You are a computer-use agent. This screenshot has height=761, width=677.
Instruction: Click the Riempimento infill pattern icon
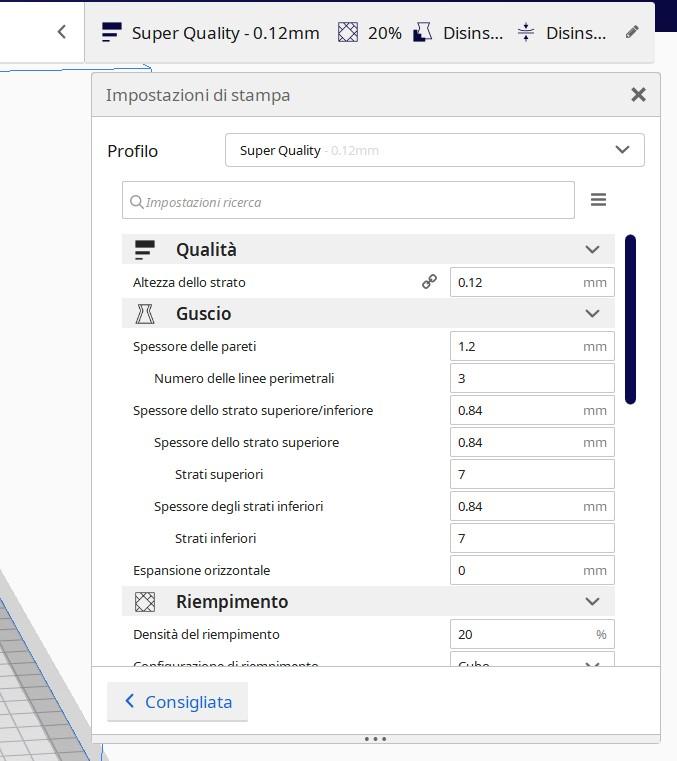pyautogui.click(x=145, y=602)
